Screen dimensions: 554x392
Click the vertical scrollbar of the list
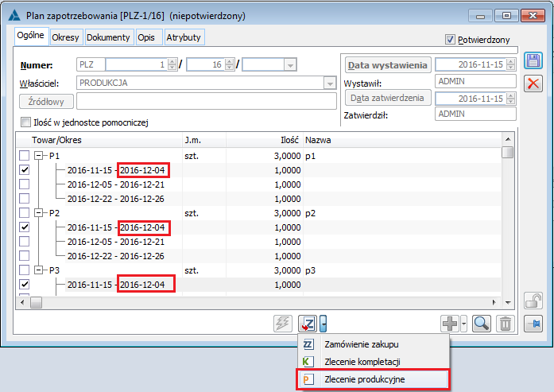click(x=507, y=223)
